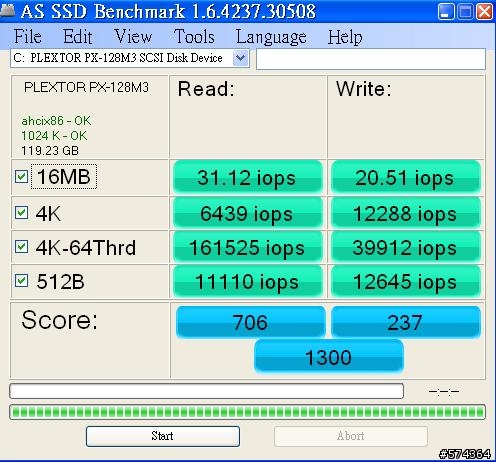The image size is (496, 462).
Task: Open the Edit menu
Action: coord(77,36)
